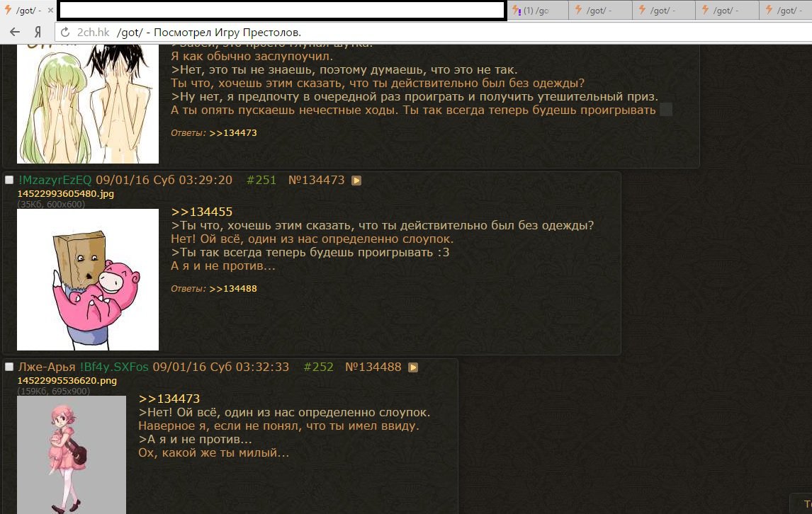The height and width of the screenshot is (514, 812).
Task: Go back with the browser arrow
Action: tap(15, 32)
